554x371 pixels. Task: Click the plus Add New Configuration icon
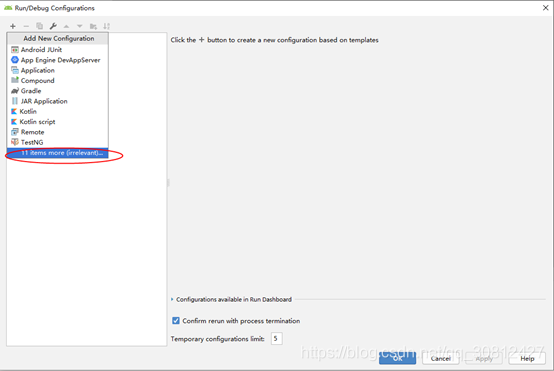click(13, 26)
